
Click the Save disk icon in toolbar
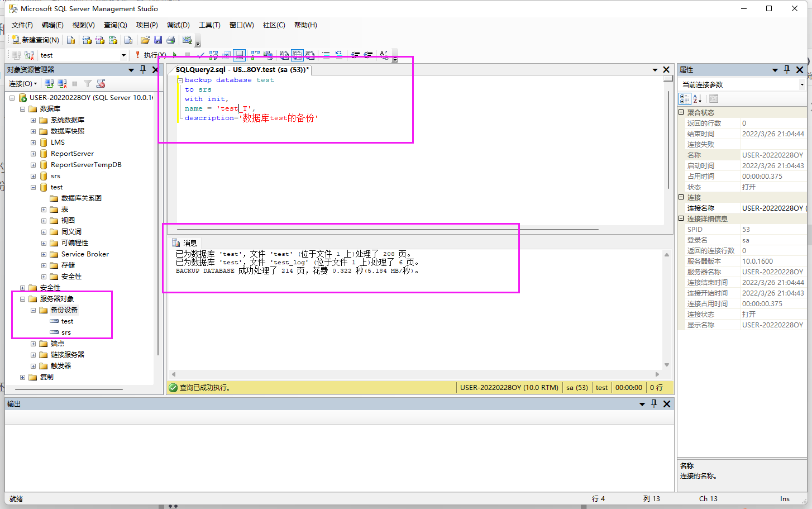pos(158,40)
